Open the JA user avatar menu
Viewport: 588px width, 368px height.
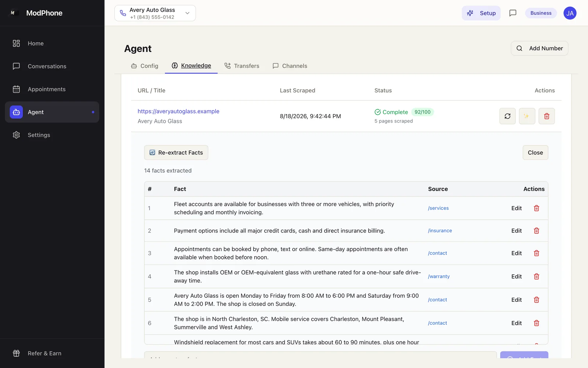(570, 13)
